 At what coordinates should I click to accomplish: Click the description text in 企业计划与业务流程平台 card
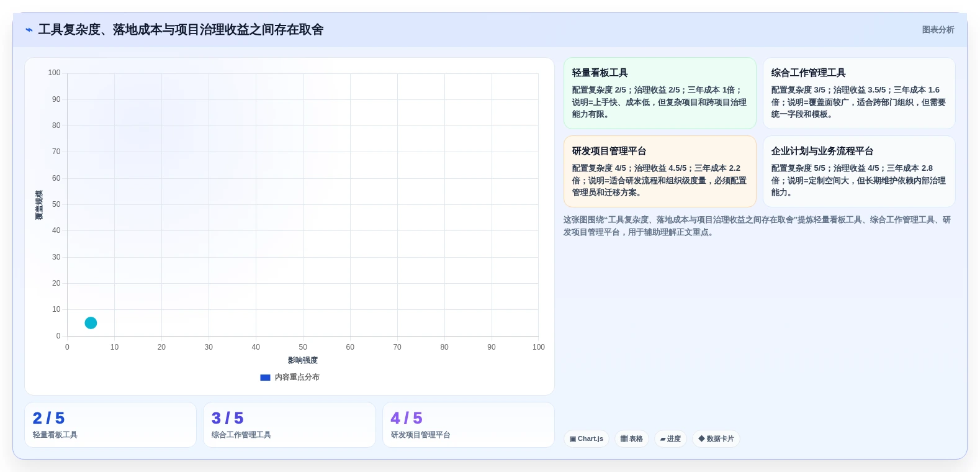point(858,180)
